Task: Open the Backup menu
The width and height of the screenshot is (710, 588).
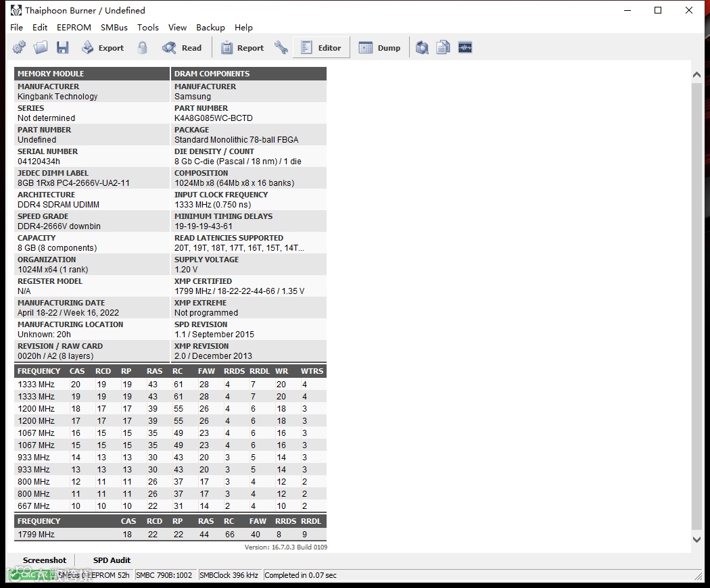Action: 210,27
